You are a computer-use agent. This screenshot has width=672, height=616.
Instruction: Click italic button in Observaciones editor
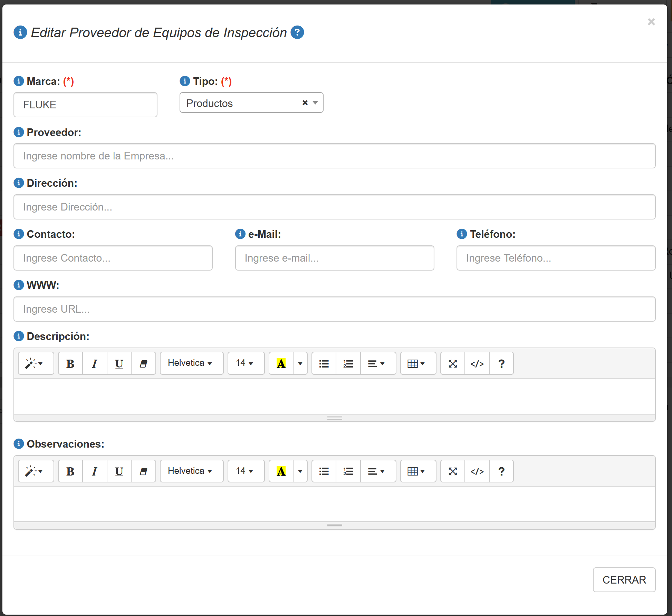[95, 471]
